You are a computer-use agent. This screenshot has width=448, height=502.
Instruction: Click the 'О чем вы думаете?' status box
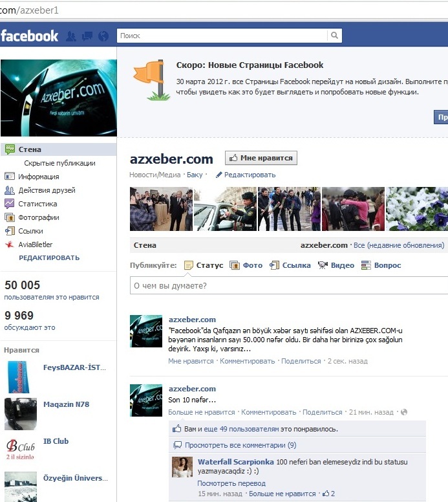tap(288, 285)
